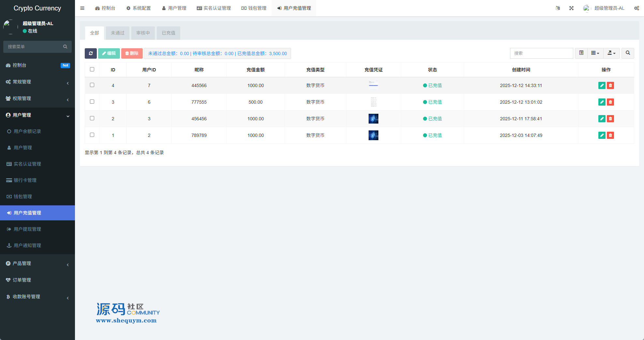Open recharge voucher thumbnail for nickname 456456
This screenshot has width=644, height=340.
(373, 119)
